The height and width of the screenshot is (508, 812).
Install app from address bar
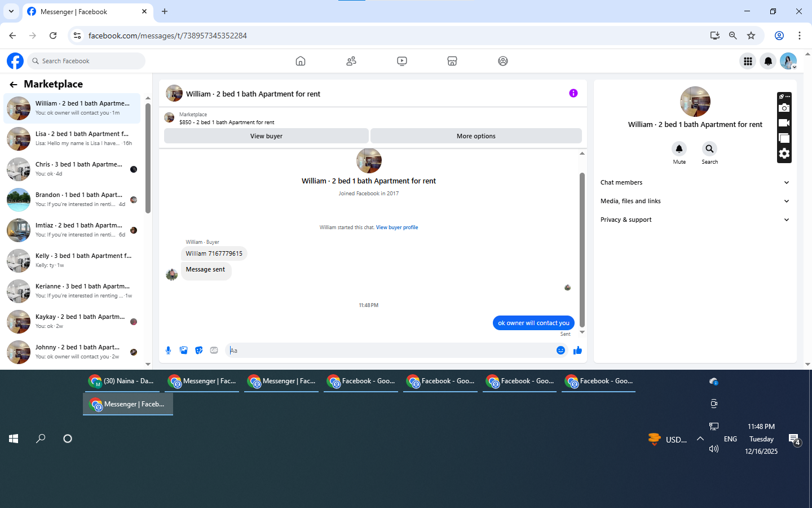715,36
